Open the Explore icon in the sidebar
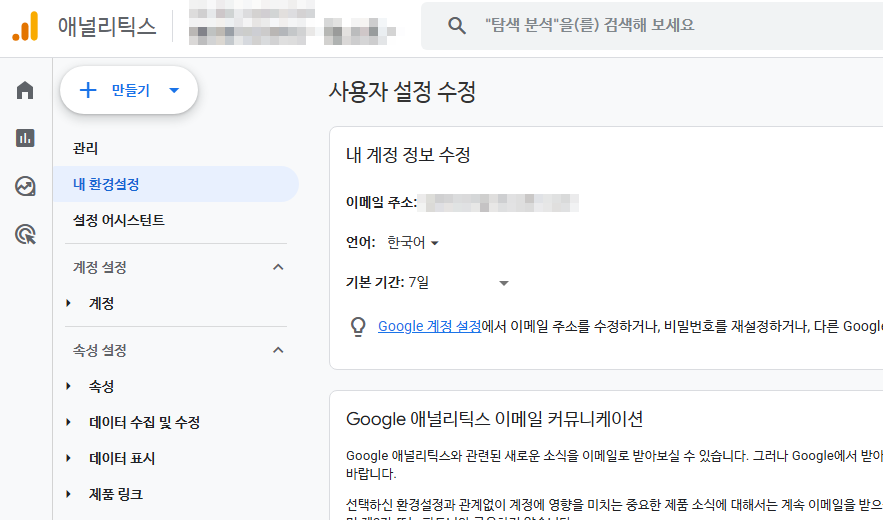This screenshot has width=883, height=520. 25,186
